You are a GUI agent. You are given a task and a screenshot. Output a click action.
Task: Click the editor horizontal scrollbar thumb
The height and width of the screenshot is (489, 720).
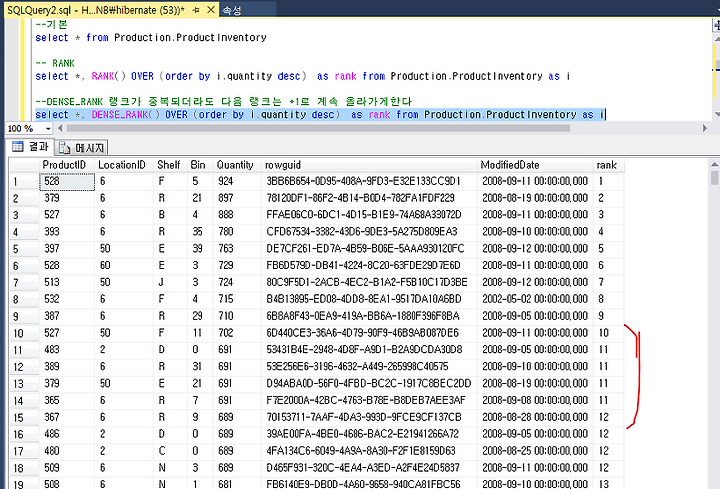(x=318, y=128)
